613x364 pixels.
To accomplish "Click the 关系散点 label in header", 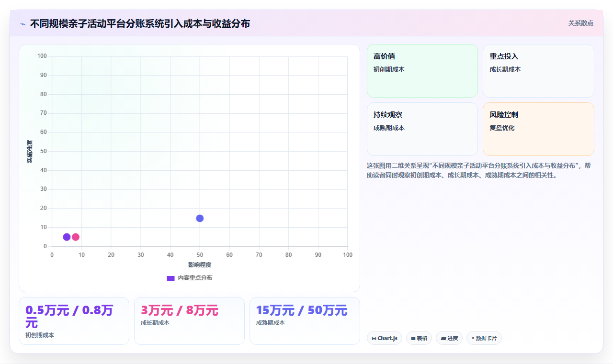I will (x=581, y=23).
